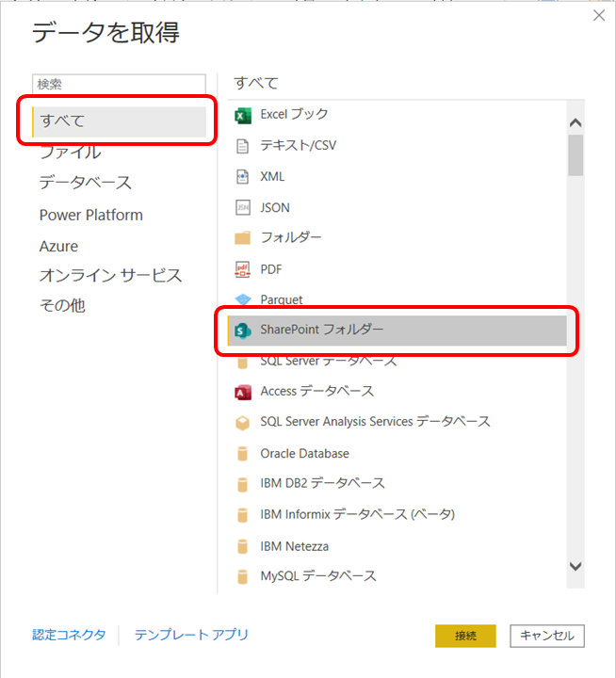Select the MySQL データベース text
This screenshot has width=616, height=678.
coord(318,576)
